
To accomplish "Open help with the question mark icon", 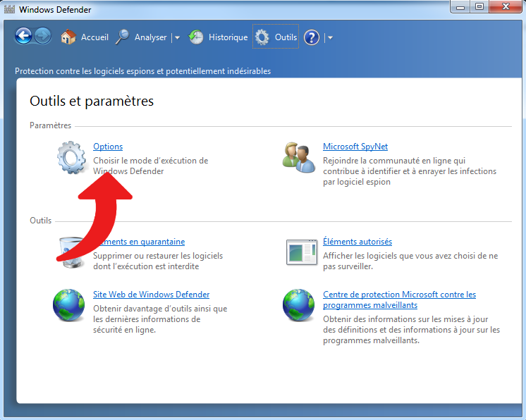I will tap(312, 37).
